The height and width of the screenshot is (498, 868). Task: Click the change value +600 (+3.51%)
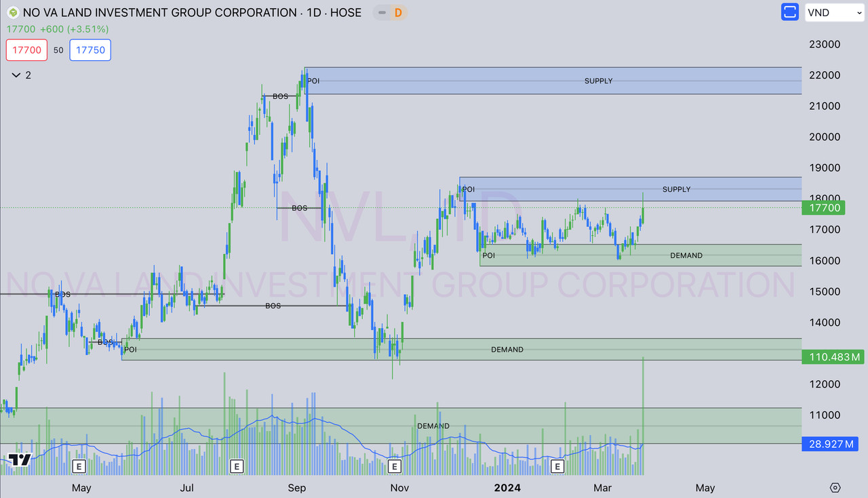click(74, 29)
